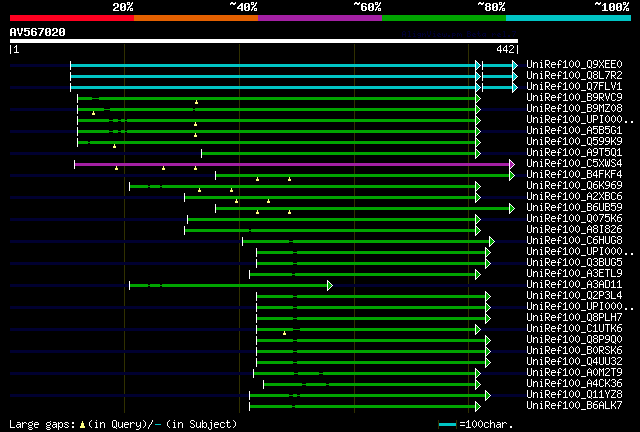Select the UniRef100_Q599K9 label
The image size is (640, 432).
click(x=574, y=142)
